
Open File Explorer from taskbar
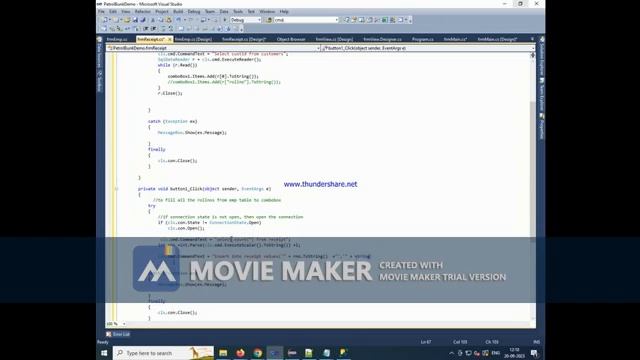click(x=223, y=353)
